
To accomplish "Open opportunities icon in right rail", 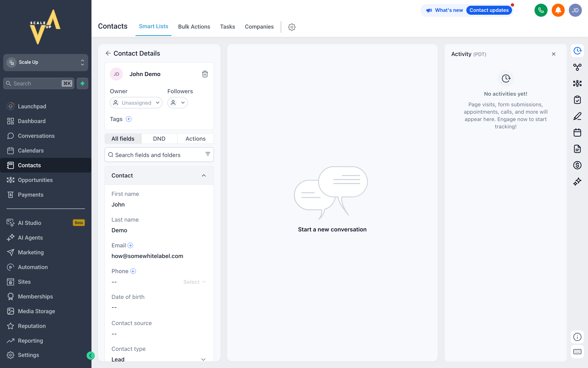I will 577,83.
